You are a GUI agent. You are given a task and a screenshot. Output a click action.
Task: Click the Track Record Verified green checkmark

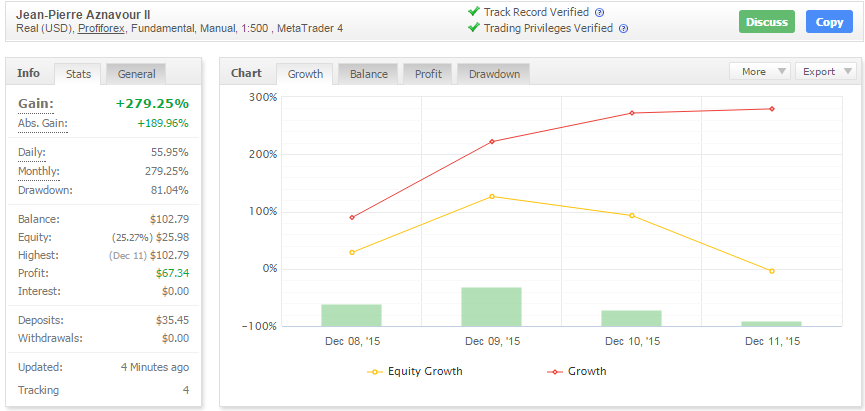coord(473,11)
